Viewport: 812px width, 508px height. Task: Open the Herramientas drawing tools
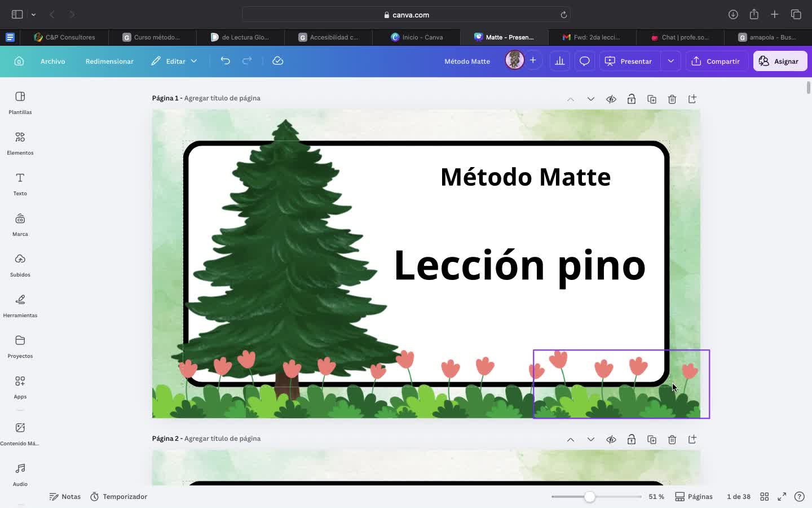pos(20,306)
